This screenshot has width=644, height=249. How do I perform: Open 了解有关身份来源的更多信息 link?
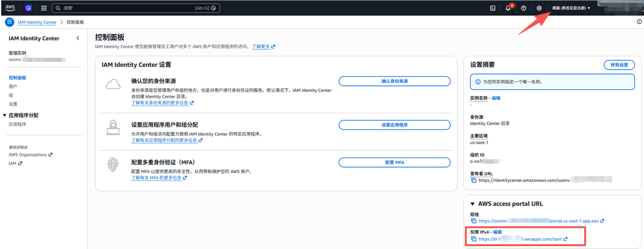coord(163,103)
